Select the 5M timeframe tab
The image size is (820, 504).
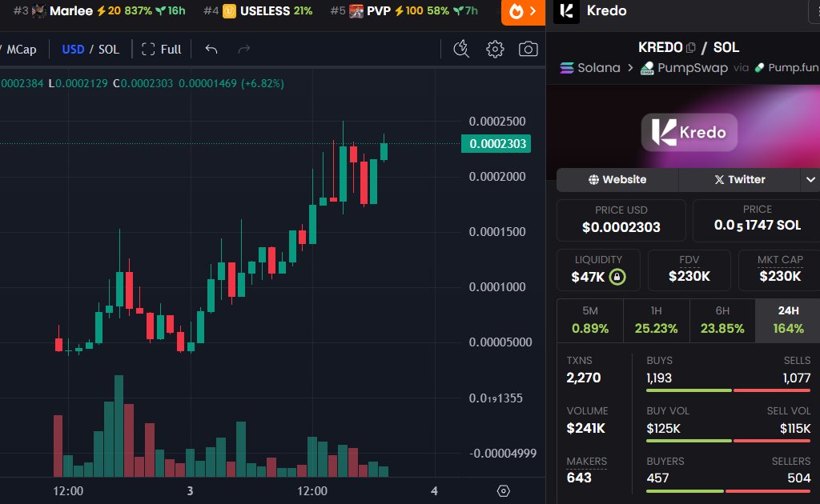590,320
